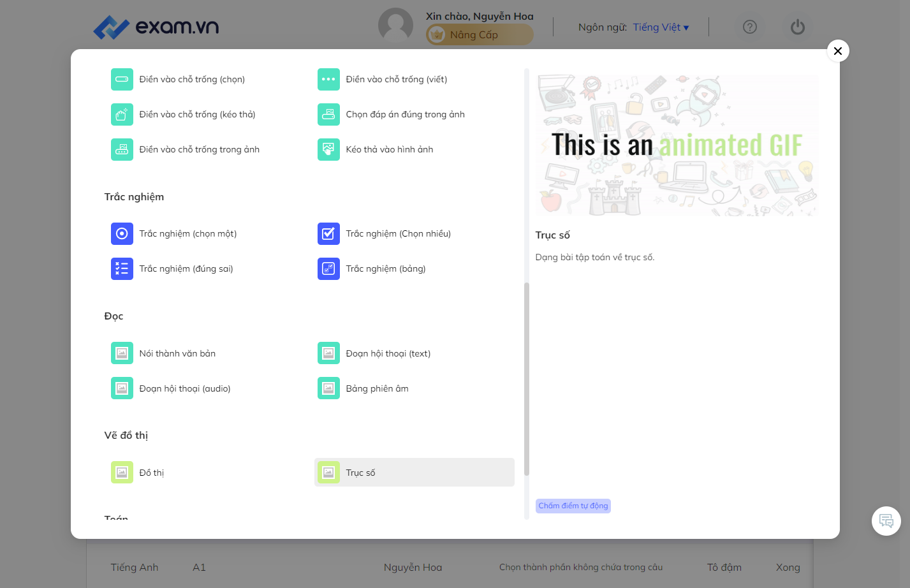The height and width of the screenshot is (588, 910).
Task: Click the 'Nâng Cấp' upgrade button
Action: tap(480, 34)
